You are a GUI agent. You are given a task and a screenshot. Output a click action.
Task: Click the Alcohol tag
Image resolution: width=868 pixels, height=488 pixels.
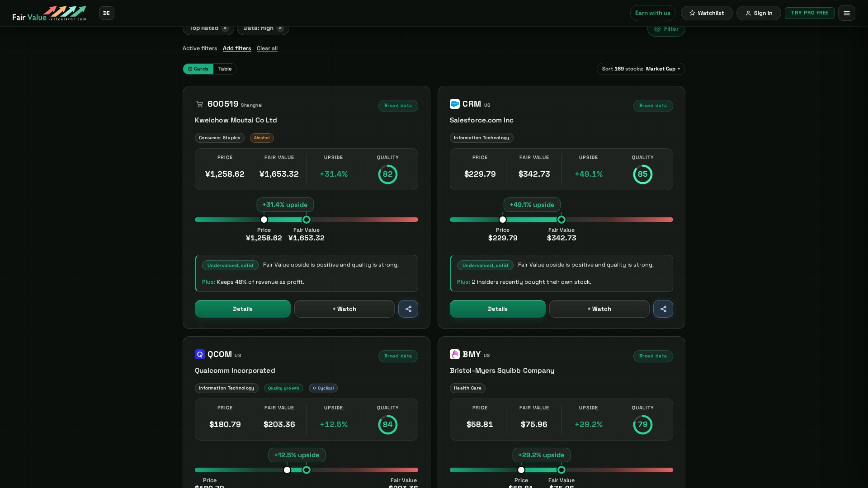tap(262, 138)
